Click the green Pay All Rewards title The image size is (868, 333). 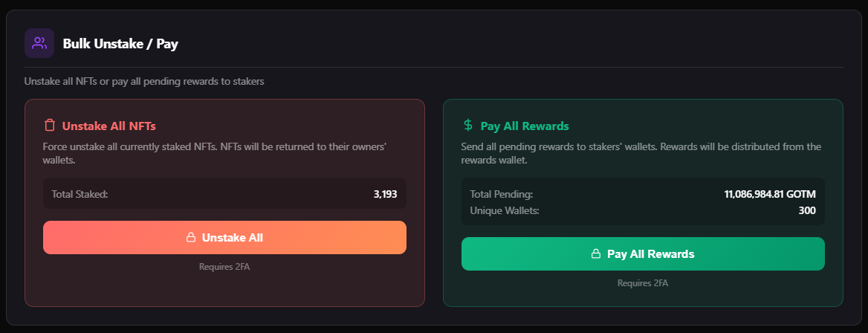click(x=525, y=126)
